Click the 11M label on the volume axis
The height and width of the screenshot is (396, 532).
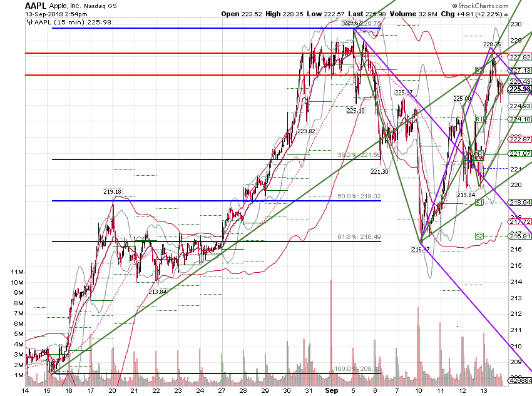18,272
